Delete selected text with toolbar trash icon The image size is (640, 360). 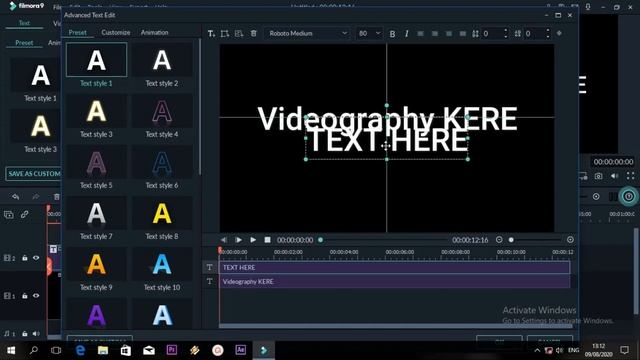[253, 33]
